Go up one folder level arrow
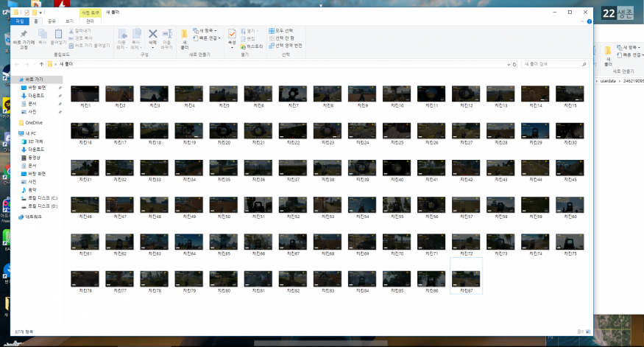Screen dimensions: 644x347 40,64
